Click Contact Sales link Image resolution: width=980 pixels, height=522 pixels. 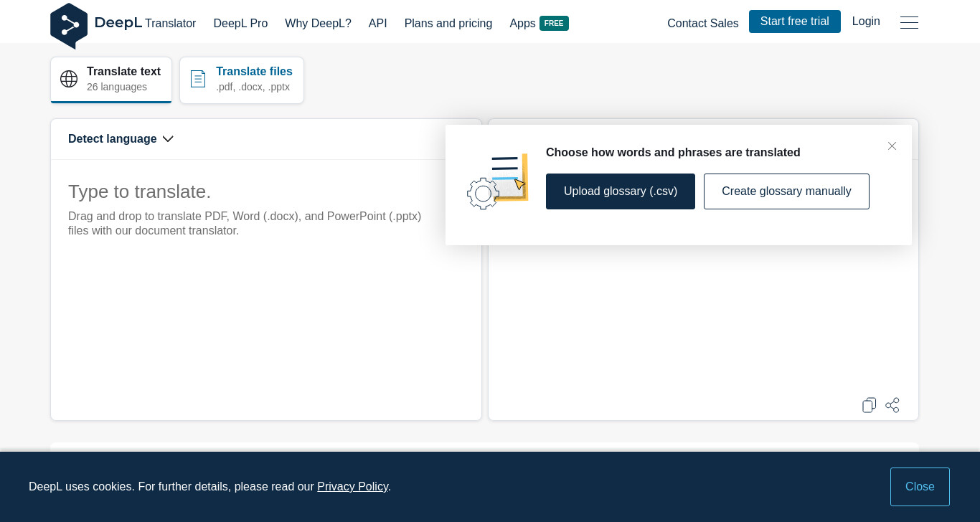[703, 23]
